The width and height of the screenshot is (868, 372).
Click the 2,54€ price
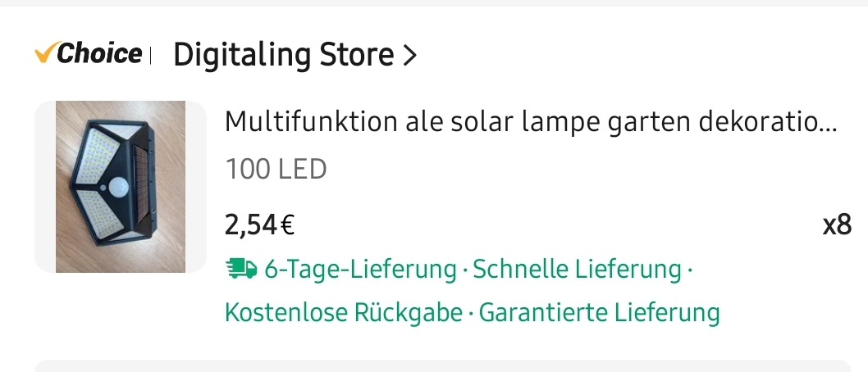(x=259, y=224)
